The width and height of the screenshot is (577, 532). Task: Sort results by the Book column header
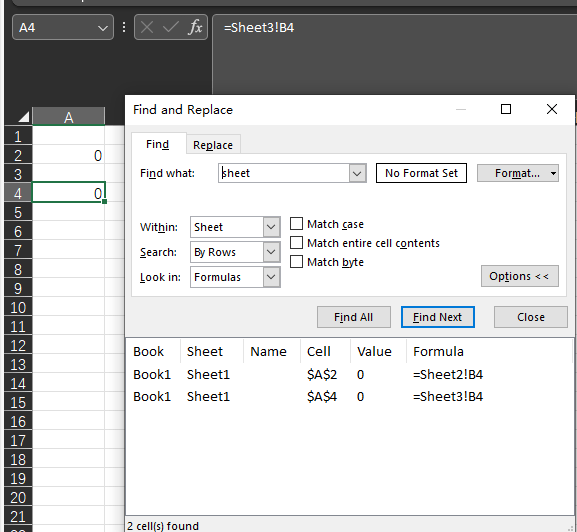click(153, 351)
